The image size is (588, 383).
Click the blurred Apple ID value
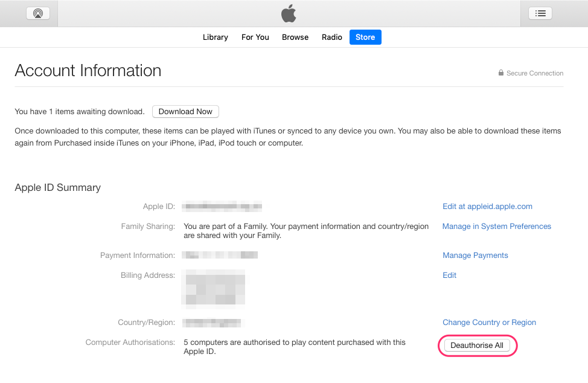click(222, 206)
